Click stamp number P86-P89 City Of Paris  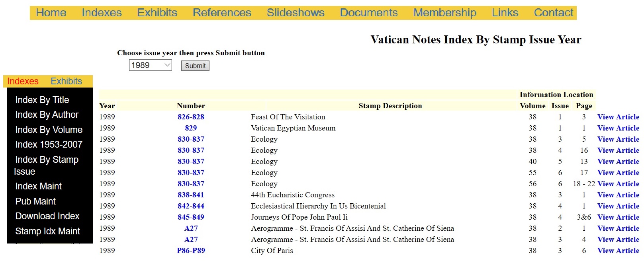point(191,251)
